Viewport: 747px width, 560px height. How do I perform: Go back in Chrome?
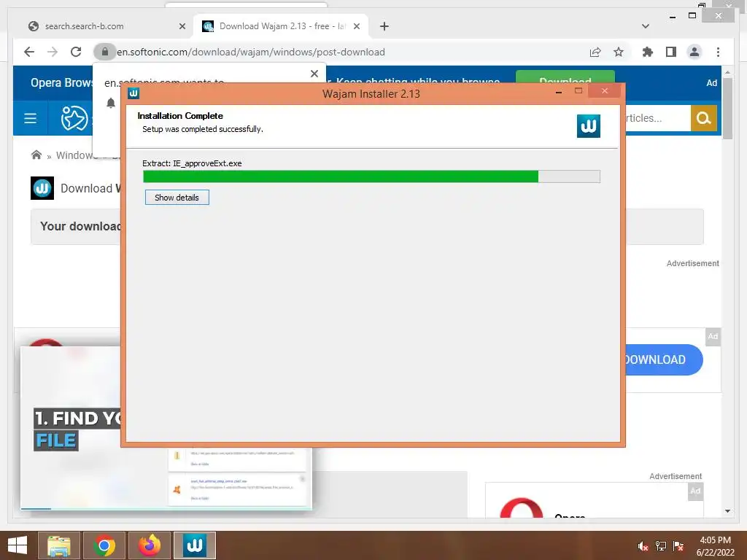tap(29, 52)
